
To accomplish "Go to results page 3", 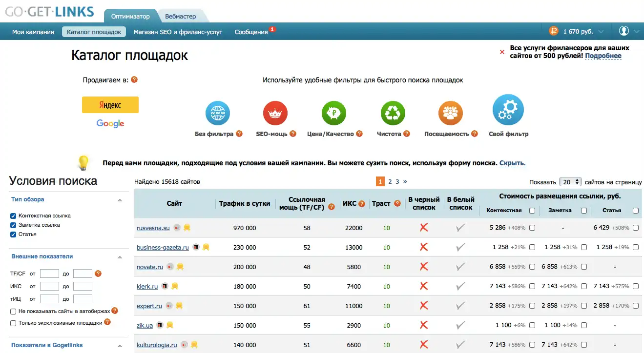I will pyautogui.click(x=397, y=181).
